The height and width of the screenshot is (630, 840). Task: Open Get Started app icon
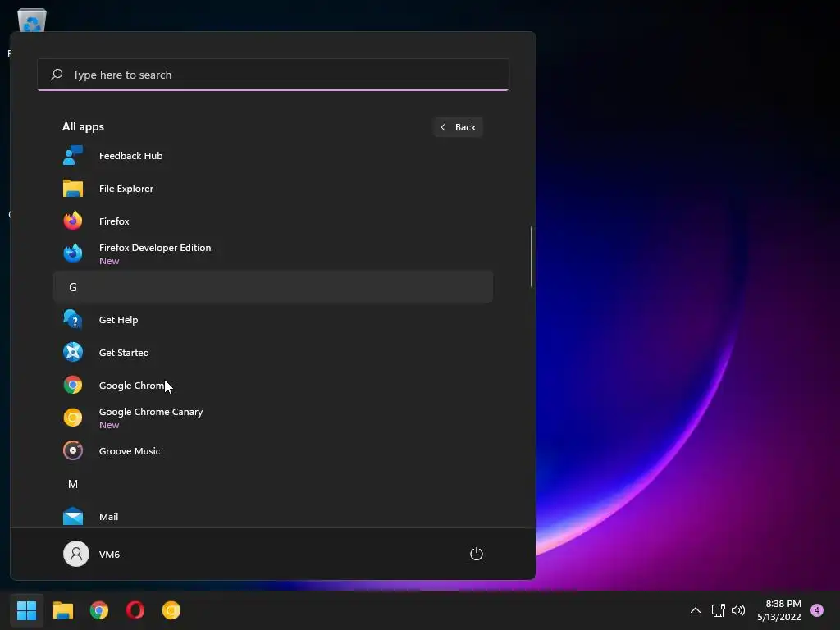click(x=73, y=352)
